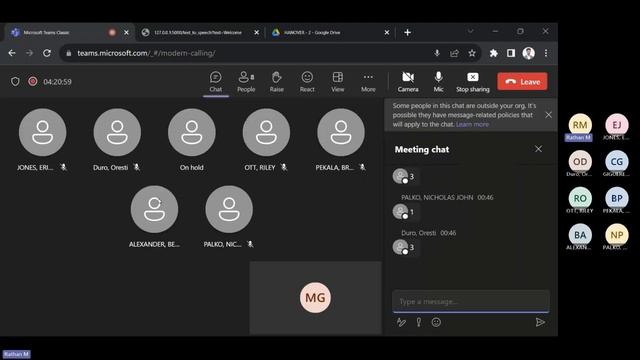The height and width of the screenshot is (360, 640).
Task: Reload the Teams page
Action: [x=47, y=53]
